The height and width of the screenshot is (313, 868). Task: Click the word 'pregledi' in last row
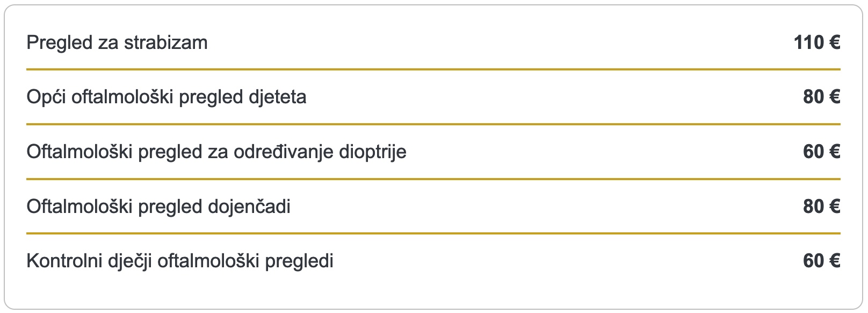[299, 261]
